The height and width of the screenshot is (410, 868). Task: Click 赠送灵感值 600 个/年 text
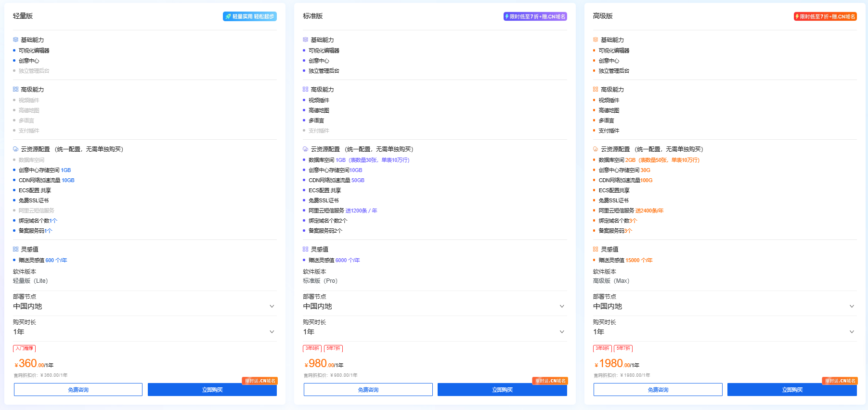(43, 260)
